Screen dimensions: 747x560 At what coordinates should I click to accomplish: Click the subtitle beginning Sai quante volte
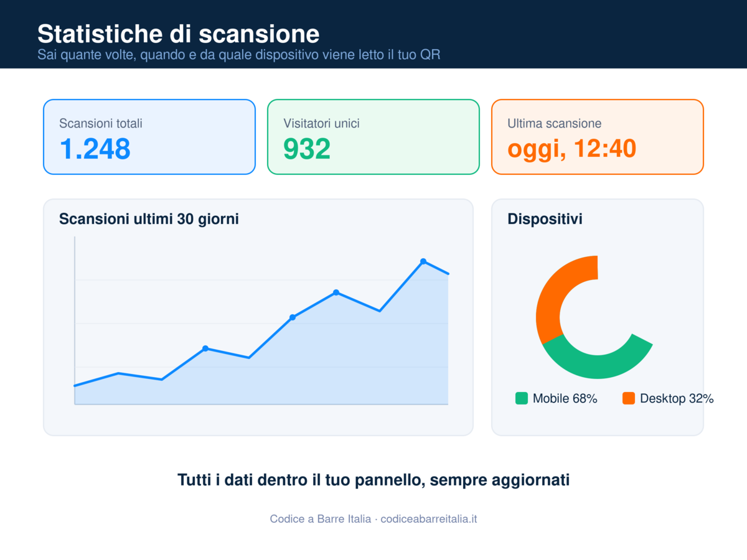(x=239, y=55)
